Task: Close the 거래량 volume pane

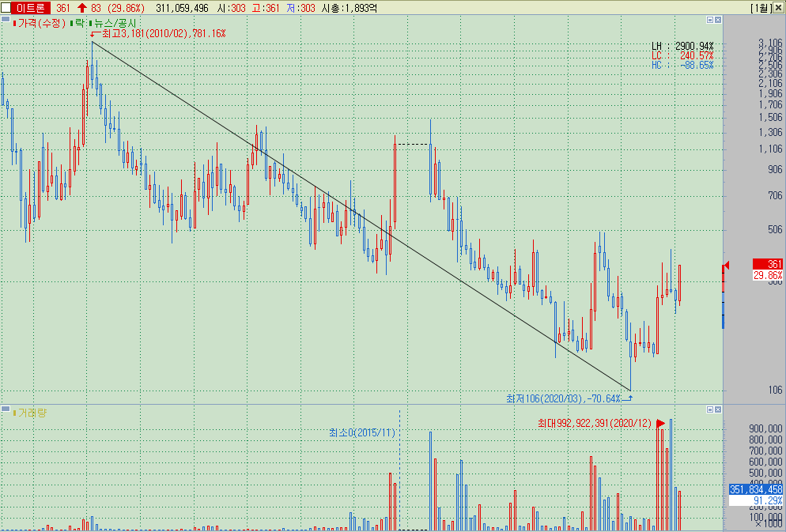Action: [718, 409]
